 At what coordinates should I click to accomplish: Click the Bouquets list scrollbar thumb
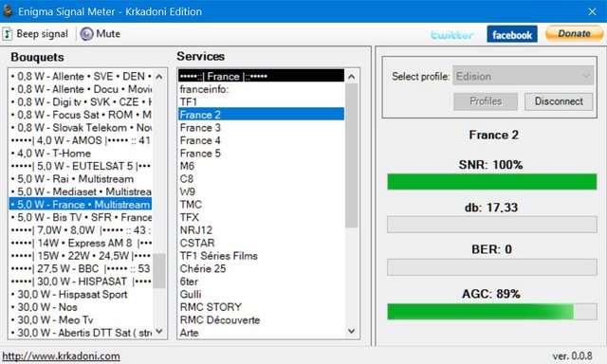(158, 271)
